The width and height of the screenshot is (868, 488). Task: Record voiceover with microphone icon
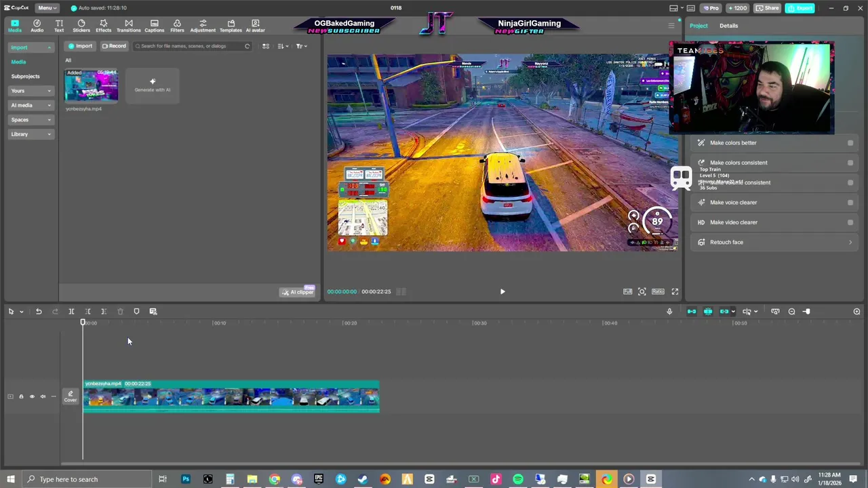(x=669, y=311)
